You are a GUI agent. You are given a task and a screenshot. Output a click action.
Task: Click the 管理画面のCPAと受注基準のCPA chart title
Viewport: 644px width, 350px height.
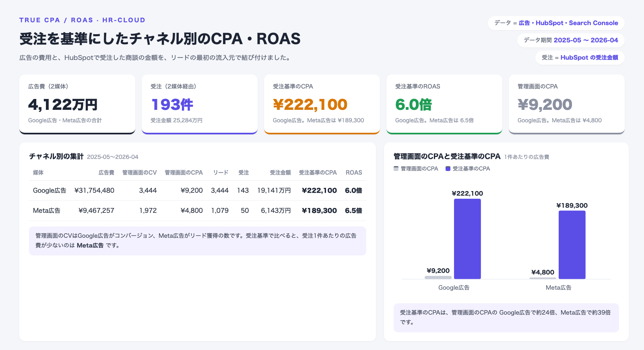[x=447, y=156]
